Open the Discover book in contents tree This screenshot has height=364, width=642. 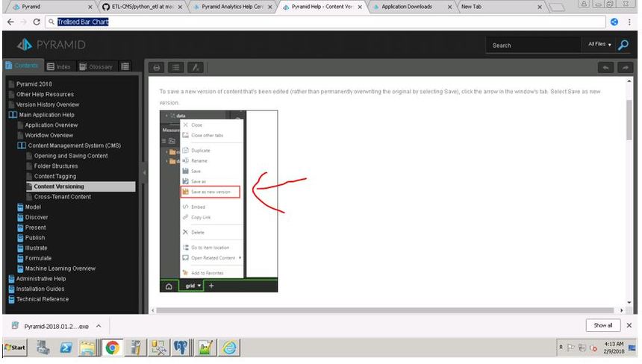(32, 217)
